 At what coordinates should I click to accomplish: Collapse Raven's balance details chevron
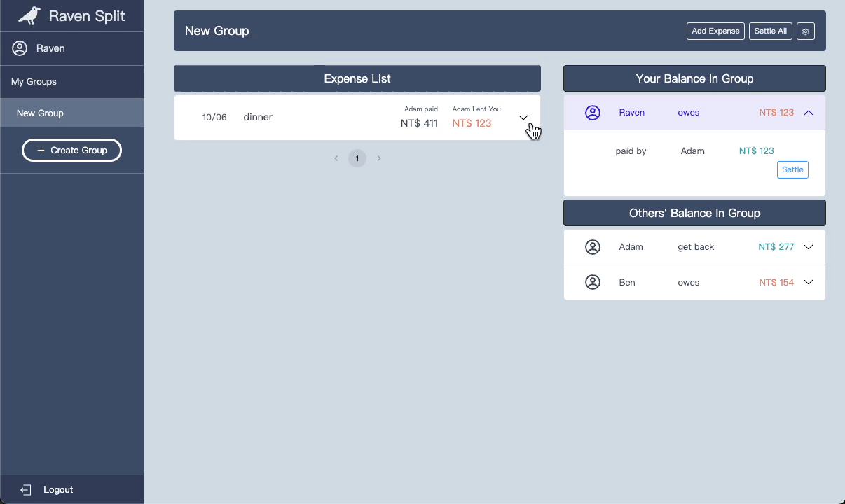pyautogui.click(x=809, y=113)
